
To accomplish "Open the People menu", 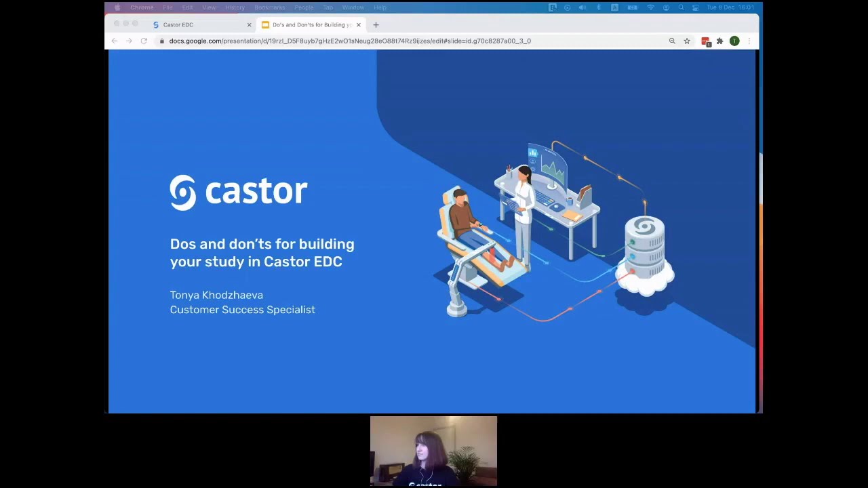I will (x=304, y=7).
